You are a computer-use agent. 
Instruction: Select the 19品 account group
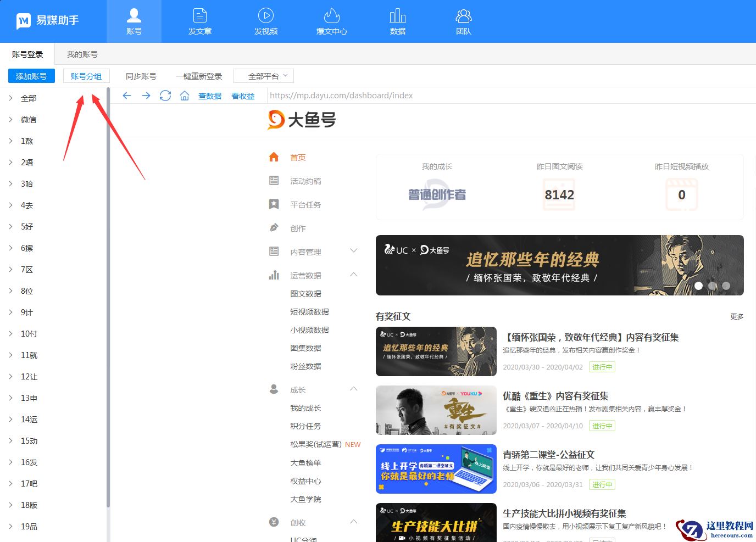tap(29, 527)
